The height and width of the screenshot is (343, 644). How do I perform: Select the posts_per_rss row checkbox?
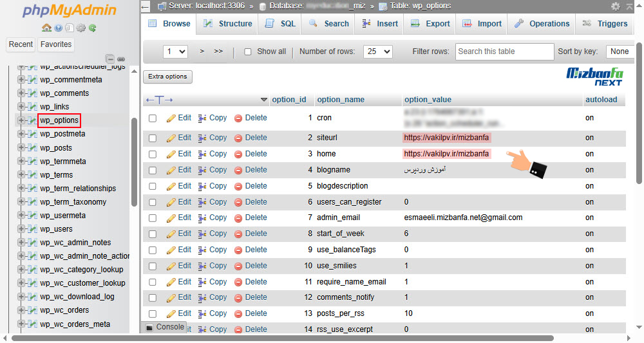pyautogui.click(x=153, y=314)
